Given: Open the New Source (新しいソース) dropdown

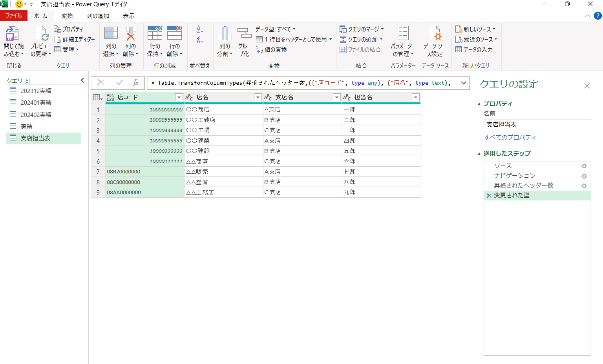Looking at the screenshot, I should (x=475, y=29).
